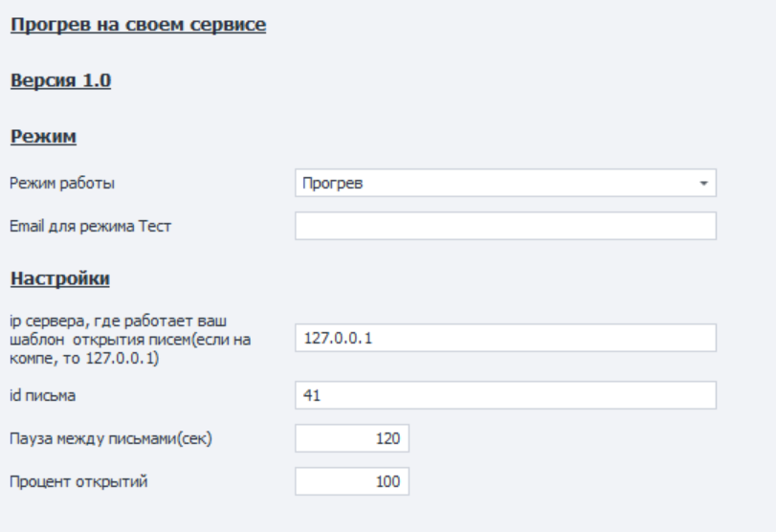Click the Режим section heading
The width and height of the screenshot is (776, 532).
(43, 137)
